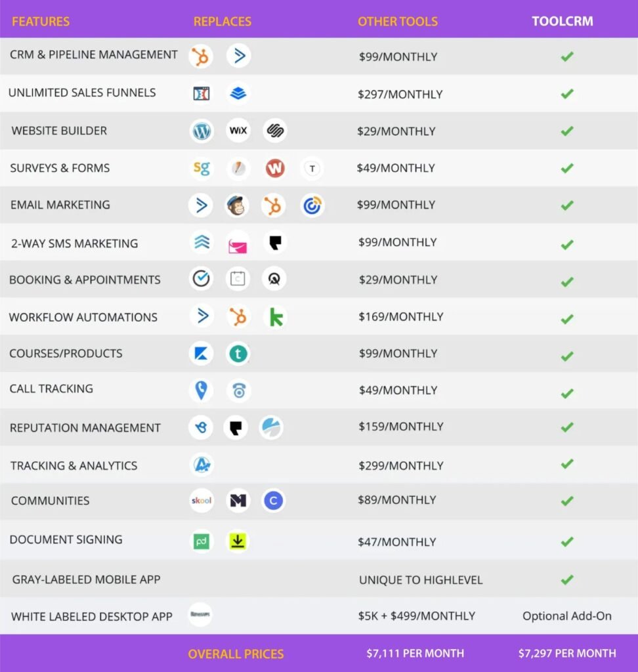Viewport: 638px width, 672px height.
Task: Click the $7,297 PER MONTH total
Action: point(567,653)
